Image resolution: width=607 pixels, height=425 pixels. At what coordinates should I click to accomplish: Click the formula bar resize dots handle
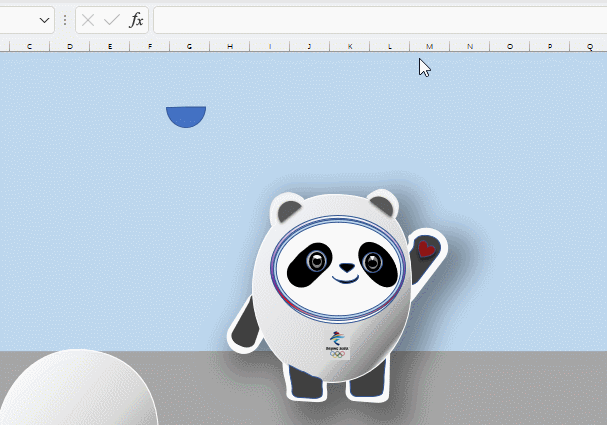coord(65,20)
